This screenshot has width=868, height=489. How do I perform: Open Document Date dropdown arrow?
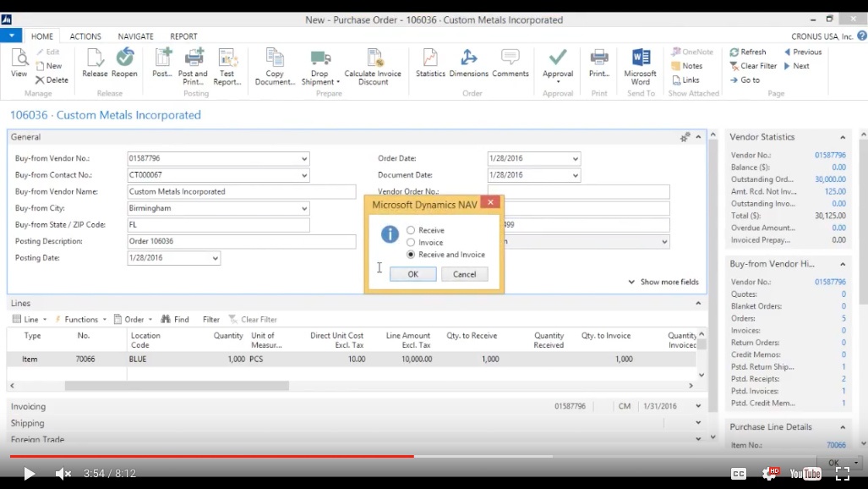(x=576, y=175)
